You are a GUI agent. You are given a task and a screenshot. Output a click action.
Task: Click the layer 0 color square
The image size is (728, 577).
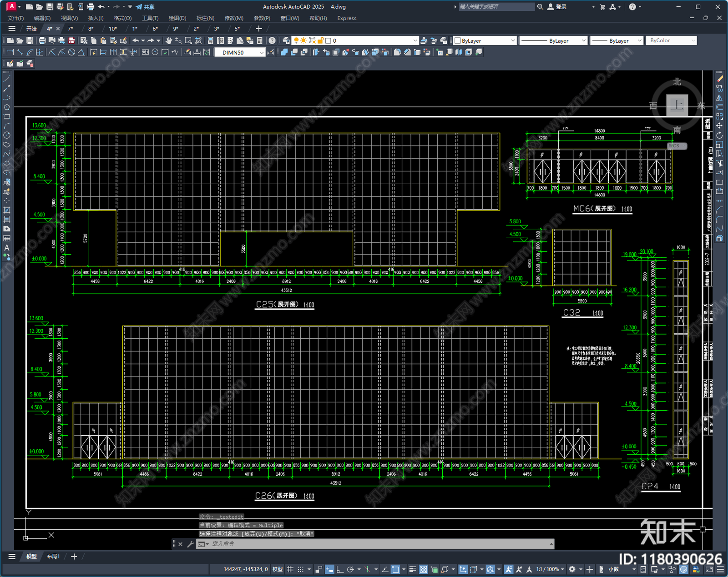[x=328, y=40]
